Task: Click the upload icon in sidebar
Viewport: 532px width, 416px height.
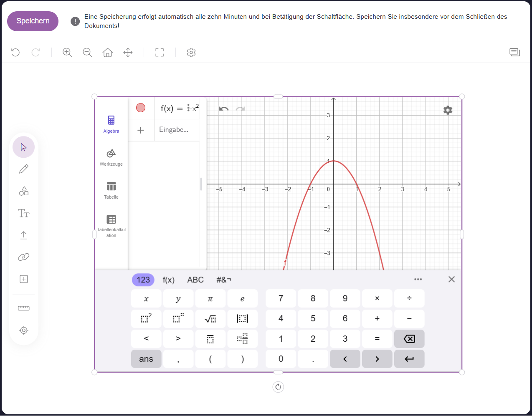Action: tap(24, 235)
